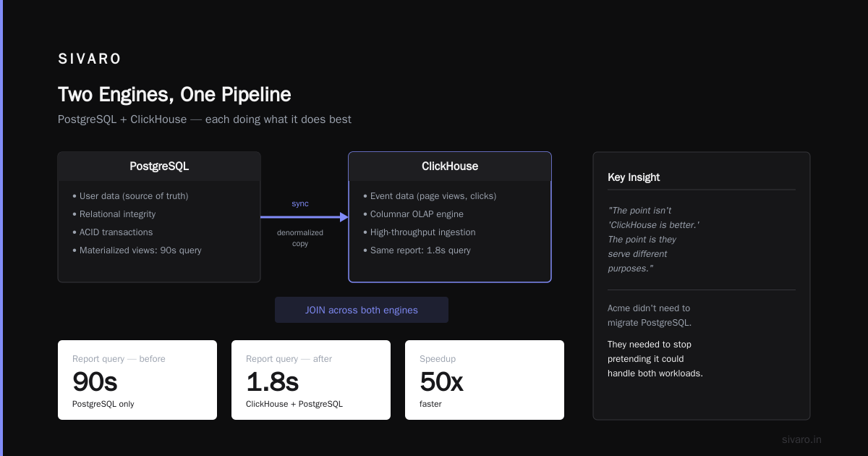Click the 'JOIN across both engines' box
Viewport: 868px width, 456px height.
click(362, 310)
